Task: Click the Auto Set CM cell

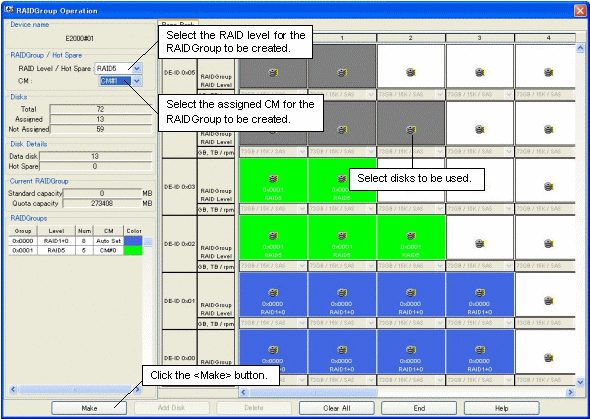Action: pos(109,241)
